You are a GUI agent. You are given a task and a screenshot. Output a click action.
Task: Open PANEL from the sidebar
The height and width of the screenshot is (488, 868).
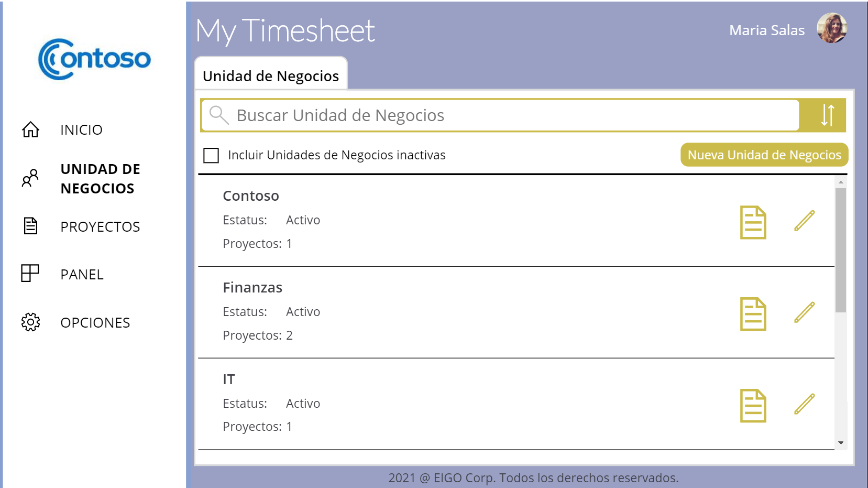point(82,274)
